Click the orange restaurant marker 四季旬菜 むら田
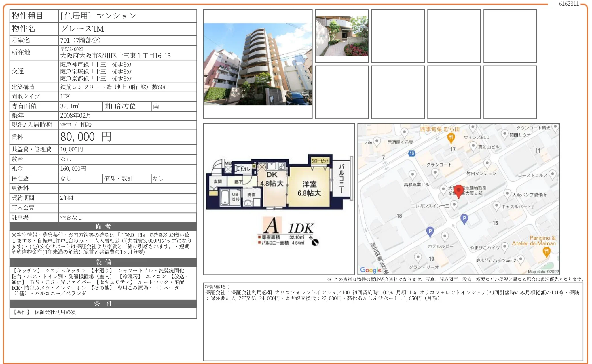 pyautogui.click(x=451, y=138)
